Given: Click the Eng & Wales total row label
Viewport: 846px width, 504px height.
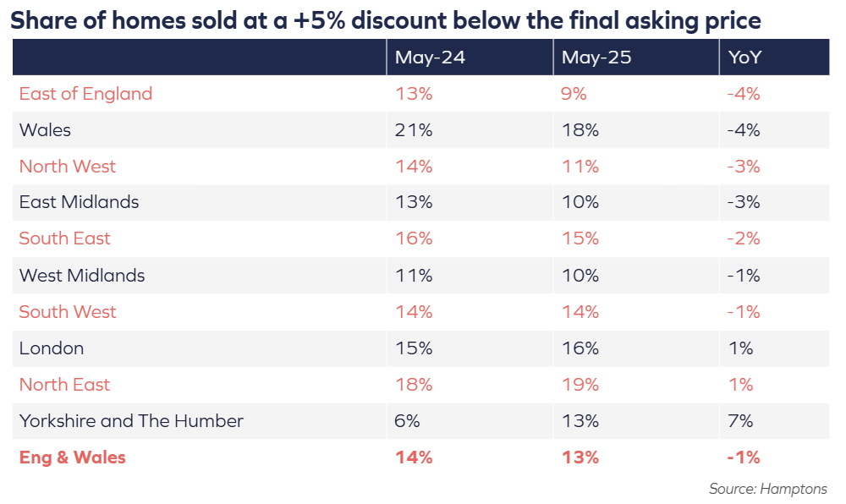Looking at the screenshot, I should (72, 457).
